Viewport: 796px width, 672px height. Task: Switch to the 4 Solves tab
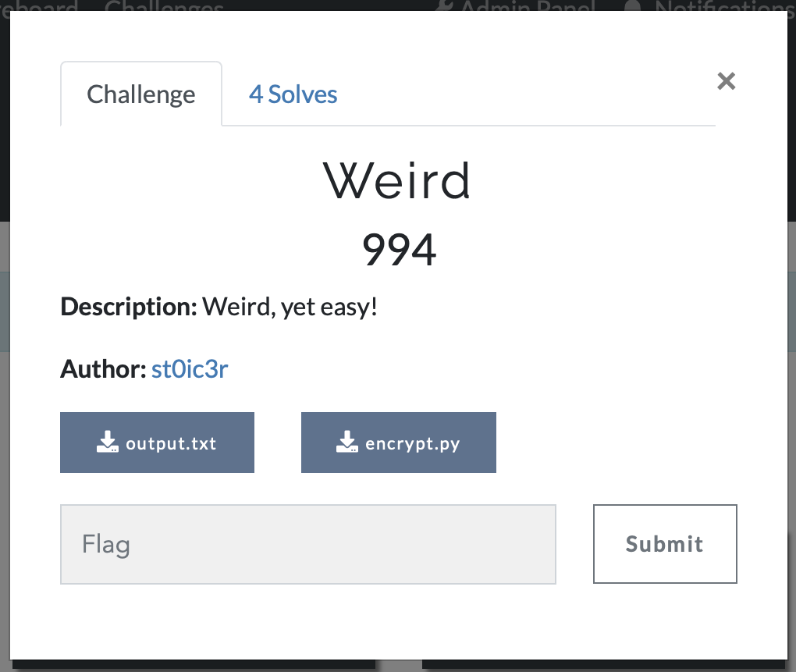point(293,94)
